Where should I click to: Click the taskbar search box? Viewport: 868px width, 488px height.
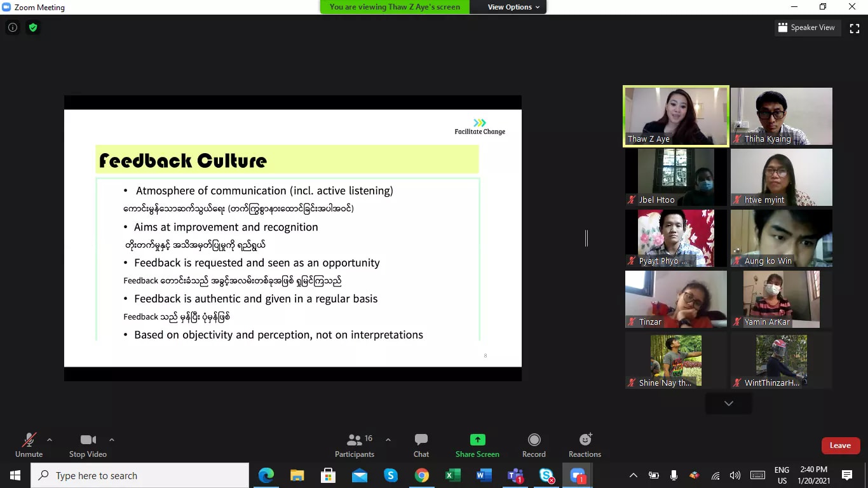click(x=140, y=475)
